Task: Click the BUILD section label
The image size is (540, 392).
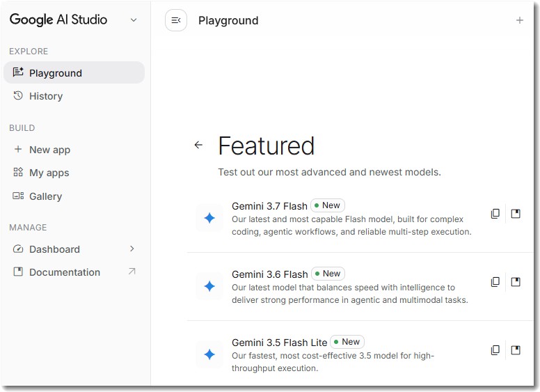Action: pos(22,128)
